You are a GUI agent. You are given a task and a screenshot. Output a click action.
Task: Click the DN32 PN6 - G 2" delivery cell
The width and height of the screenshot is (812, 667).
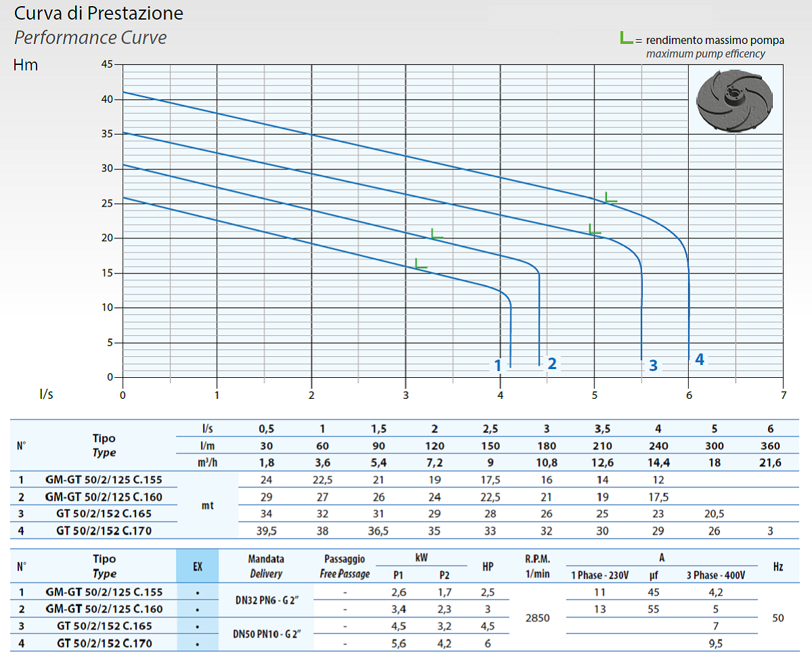pyautogui.click(x=267, y=600)
